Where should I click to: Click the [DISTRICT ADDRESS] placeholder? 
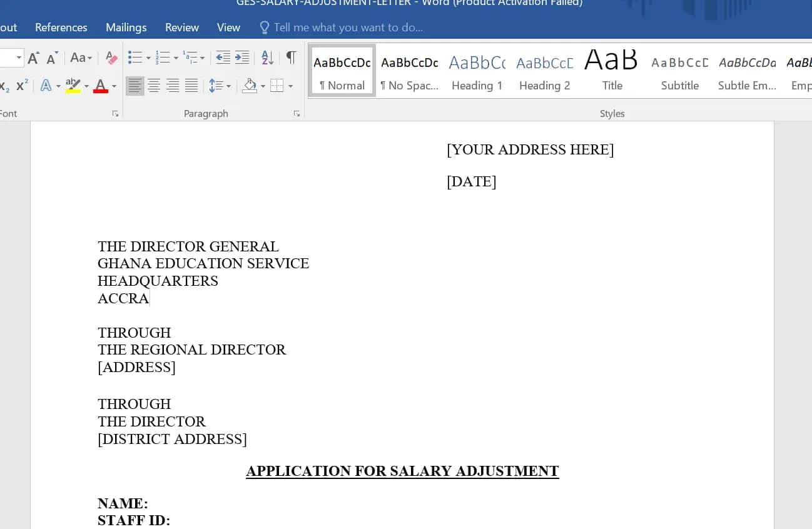(x=172, y=439)
